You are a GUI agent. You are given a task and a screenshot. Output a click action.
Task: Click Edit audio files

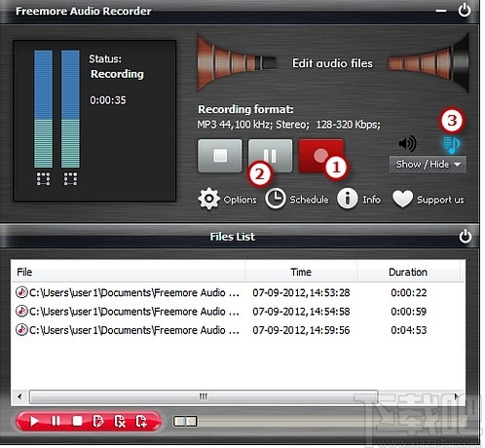(x=332, y=63)
